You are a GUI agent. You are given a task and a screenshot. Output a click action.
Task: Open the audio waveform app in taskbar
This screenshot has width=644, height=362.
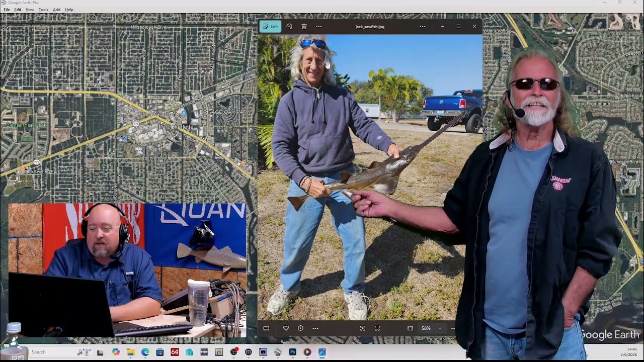tap(204, 352)
